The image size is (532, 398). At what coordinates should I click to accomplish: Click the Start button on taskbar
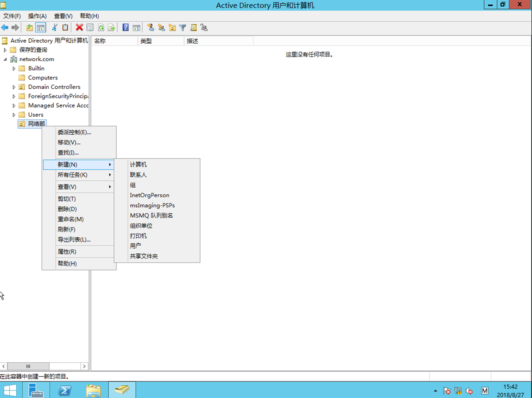coord(10,390)
